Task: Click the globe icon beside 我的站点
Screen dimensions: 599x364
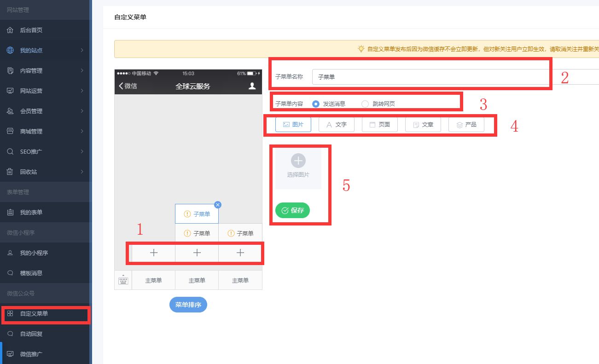Action: coord(10,51)
